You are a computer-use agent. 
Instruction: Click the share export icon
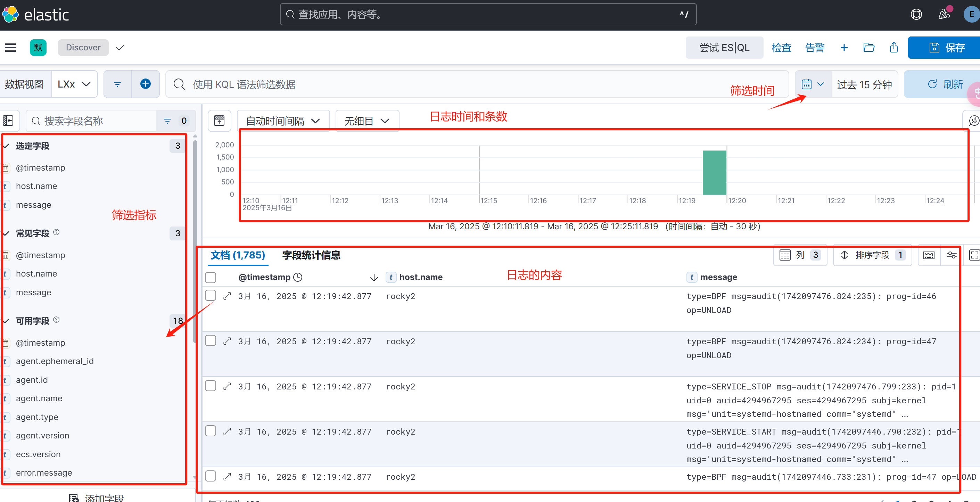point(893,48)
